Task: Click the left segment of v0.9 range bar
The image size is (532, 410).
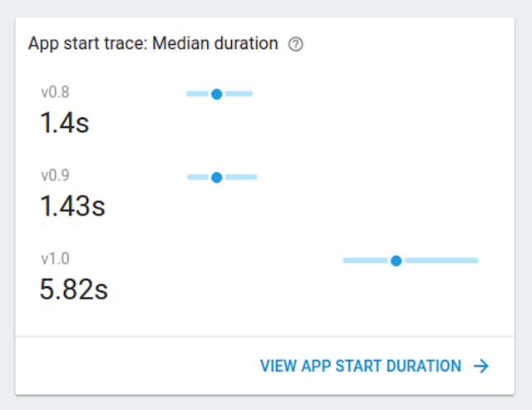Action: (x=199, y=177)
